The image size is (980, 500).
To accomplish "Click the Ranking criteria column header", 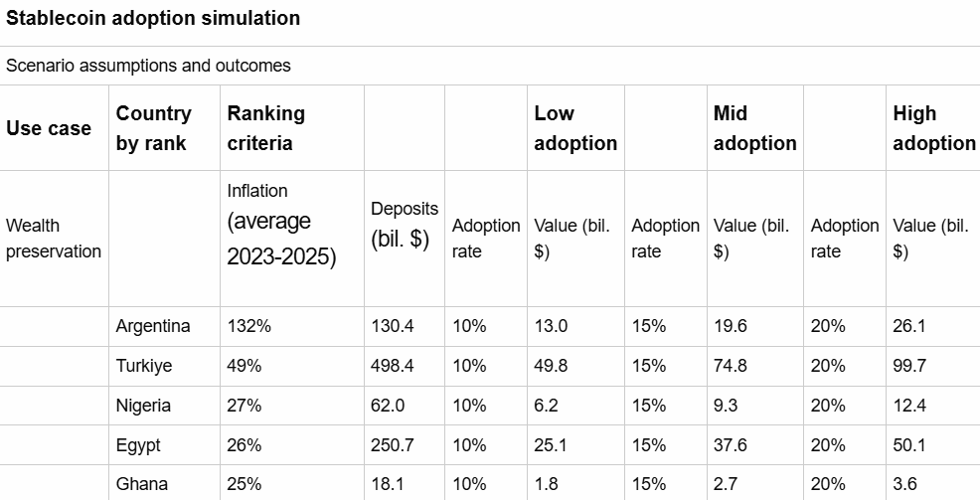I will click(x=266, y=128).
